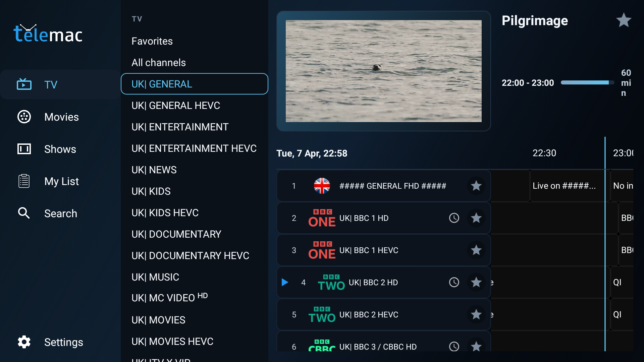The height and width of the screenshot is (362, 644).
Task: Click the live video preview thumbnail
Action: point(383,71)
